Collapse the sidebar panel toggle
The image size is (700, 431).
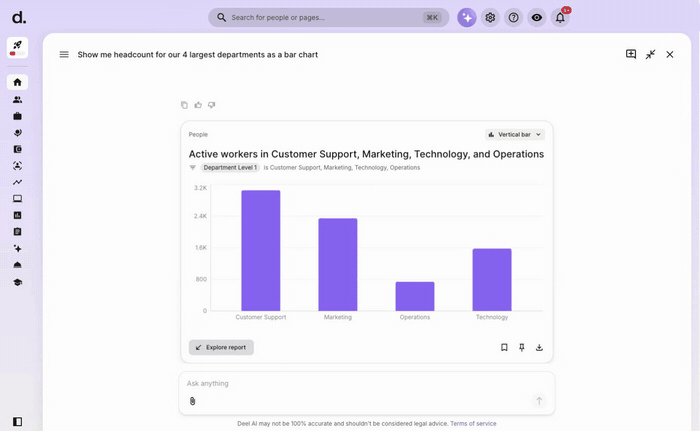(17, 422)
